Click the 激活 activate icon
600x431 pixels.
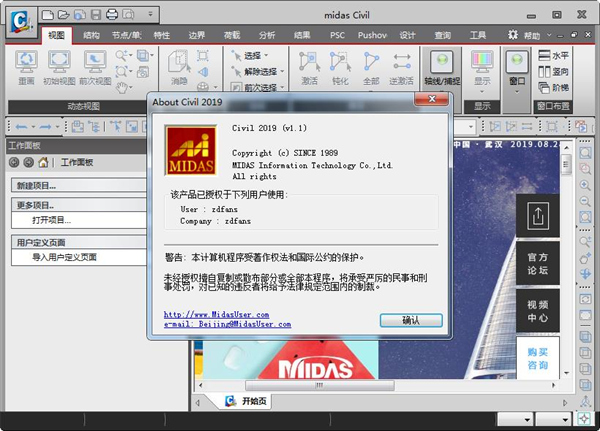click(309, 68)
